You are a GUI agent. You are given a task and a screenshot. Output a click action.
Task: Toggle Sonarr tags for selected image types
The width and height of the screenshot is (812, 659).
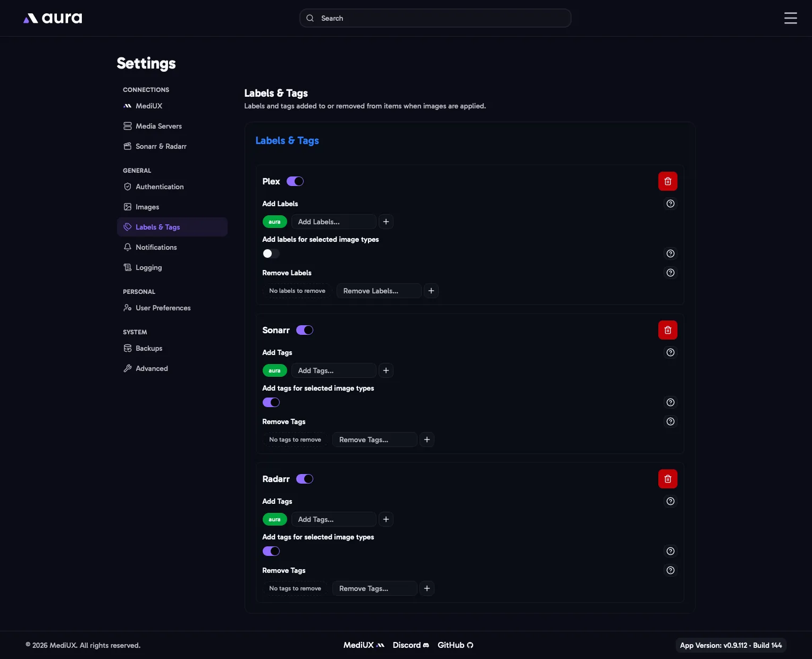coord(271,402)
